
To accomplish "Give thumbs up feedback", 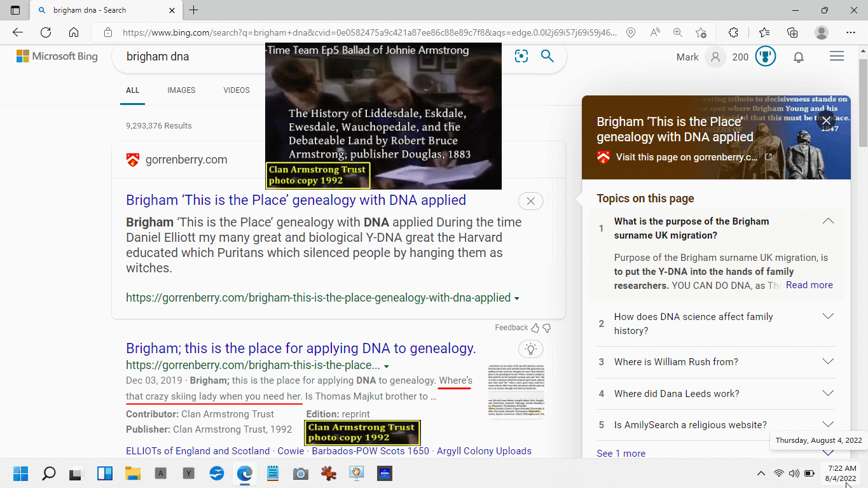I will pos(535,328).
